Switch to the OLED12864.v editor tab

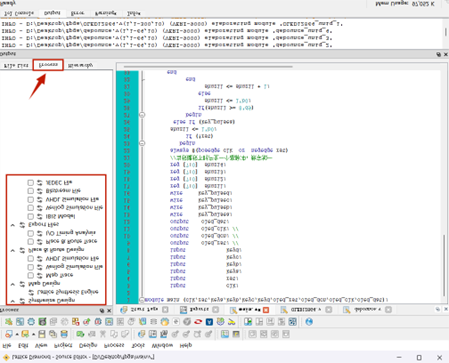[306, 310]
